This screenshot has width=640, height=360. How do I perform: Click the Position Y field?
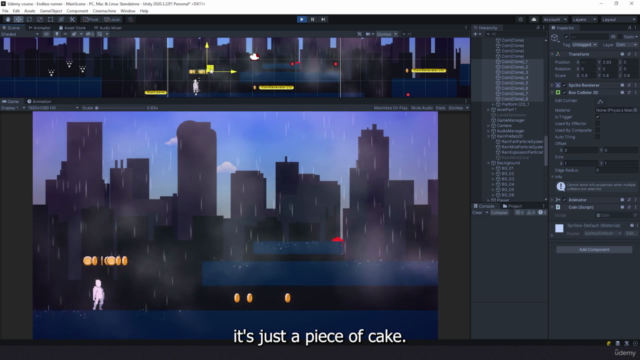tap(609, 62)
